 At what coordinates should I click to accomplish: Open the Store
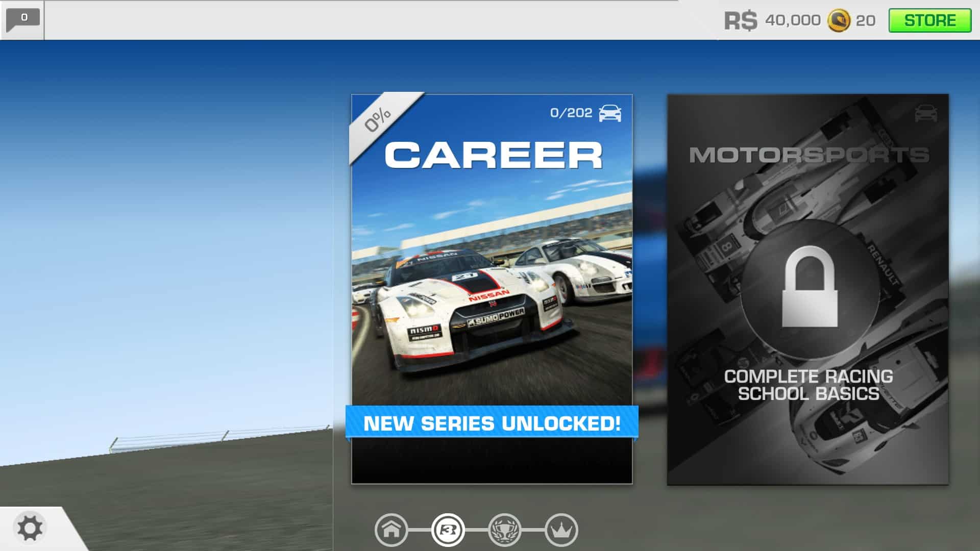pos(929,20)
